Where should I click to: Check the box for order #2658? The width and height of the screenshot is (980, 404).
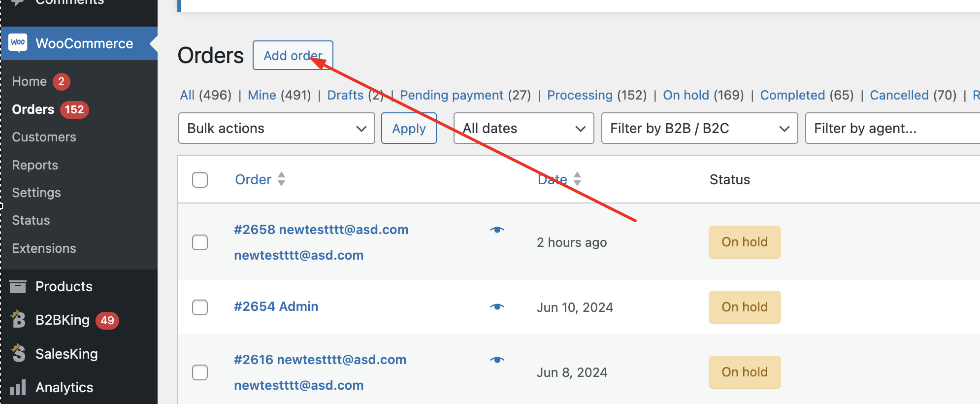200,242
